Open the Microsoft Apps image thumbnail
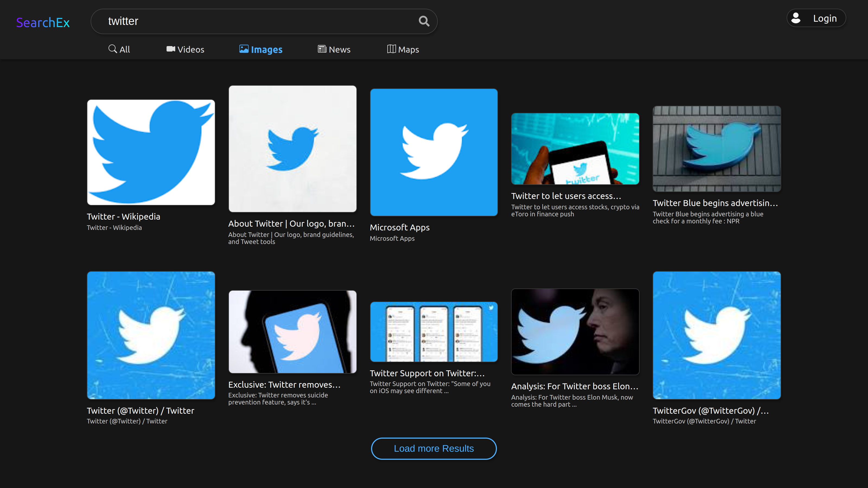The height and width of the screenshot is (488, 868). (x=434, y=152)
